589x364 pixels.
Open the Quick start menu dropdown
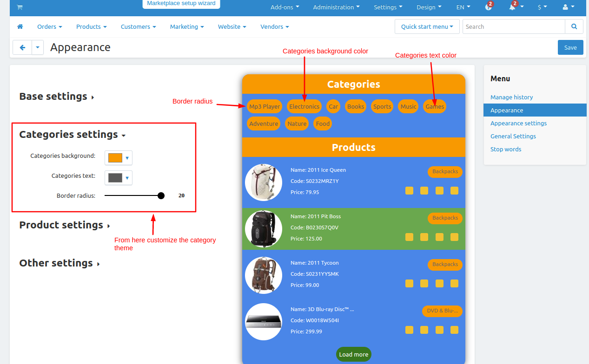[x=427, y=26]
